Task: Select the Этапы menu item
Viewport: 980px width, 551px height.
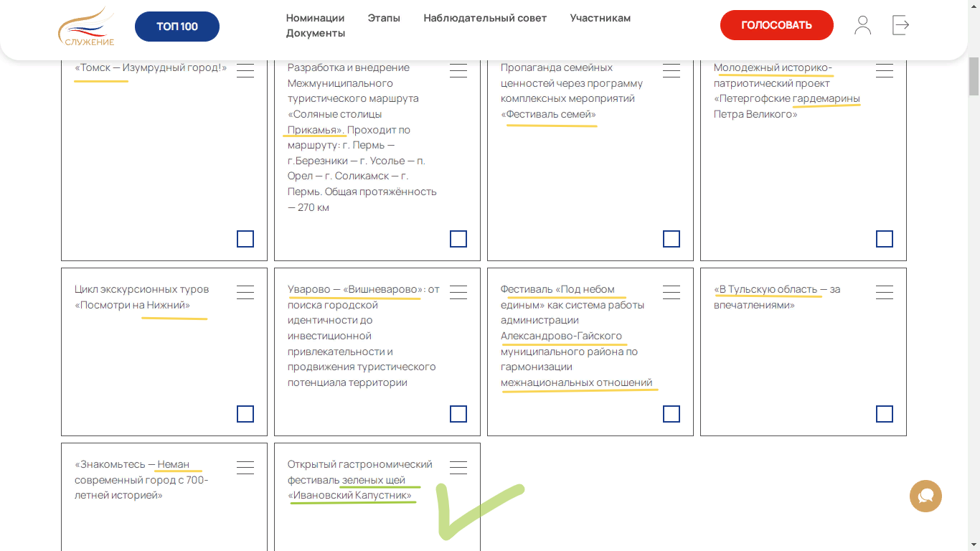Action: (x=384, y=17)
